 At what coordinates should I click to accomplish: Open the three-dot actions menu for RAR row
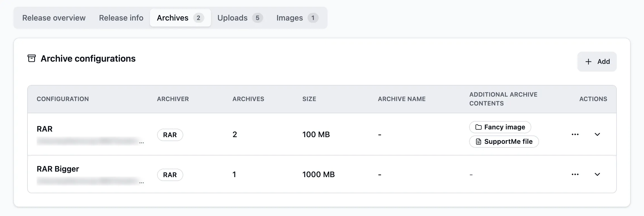click(575, 134)
